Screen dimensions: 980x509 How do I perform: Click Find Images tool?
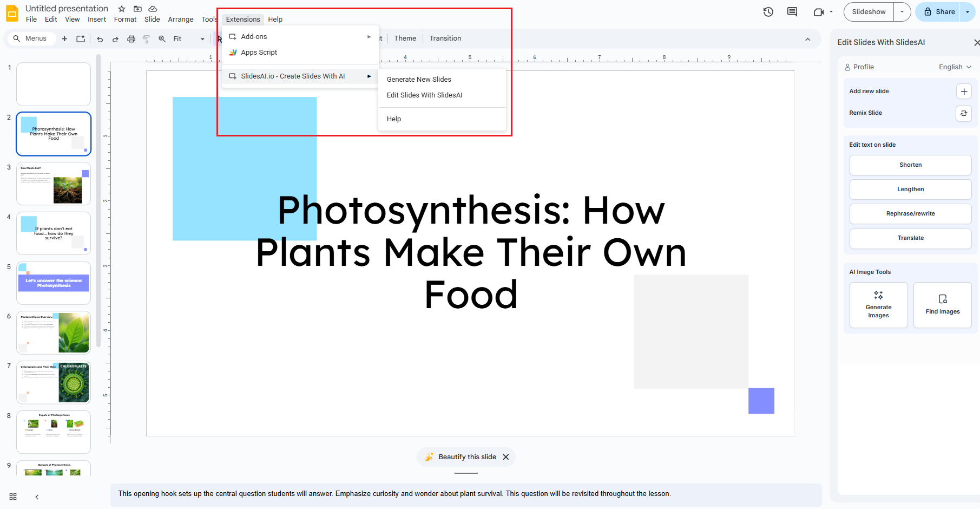tap(943, 305)
